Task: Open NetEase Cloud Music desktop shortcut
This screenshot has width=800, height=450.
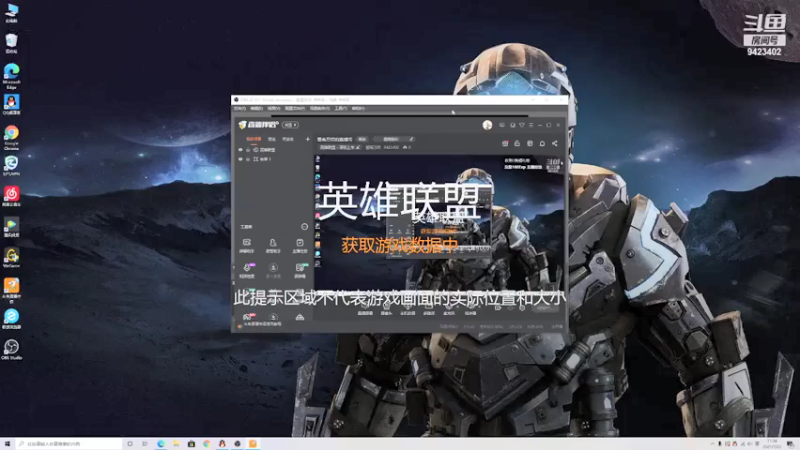Action: (x=11, y=196)
